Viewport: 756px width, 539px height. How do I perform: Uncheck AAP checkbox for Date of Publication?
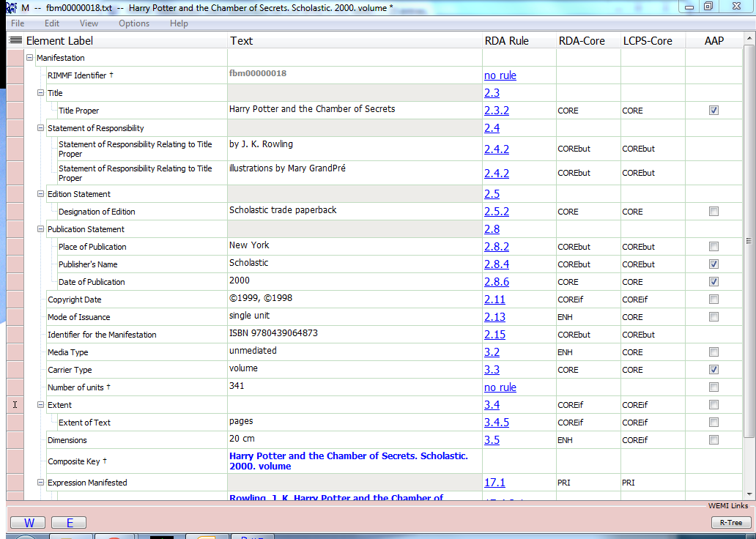(714, 281)
